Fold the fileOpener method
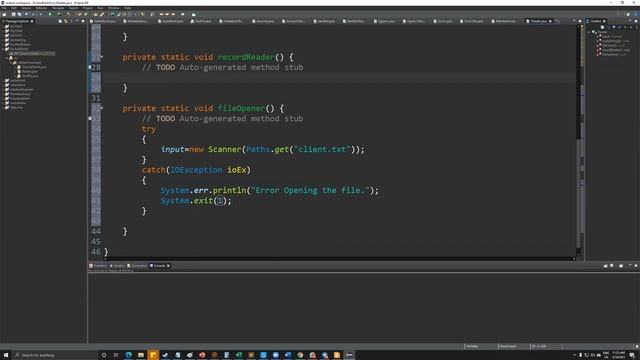640x360 pixels. tap(102, 108)
